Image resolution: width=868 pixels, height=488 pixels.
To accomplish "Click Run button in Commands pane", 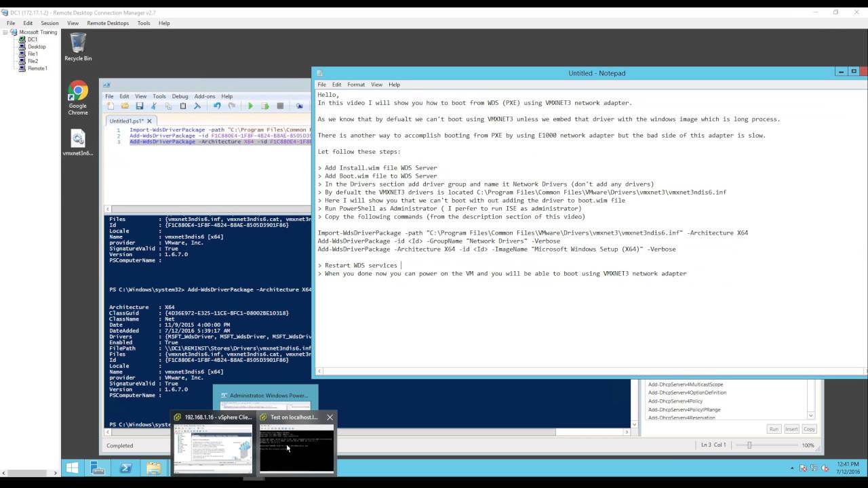I will click(x=774, y=429).
